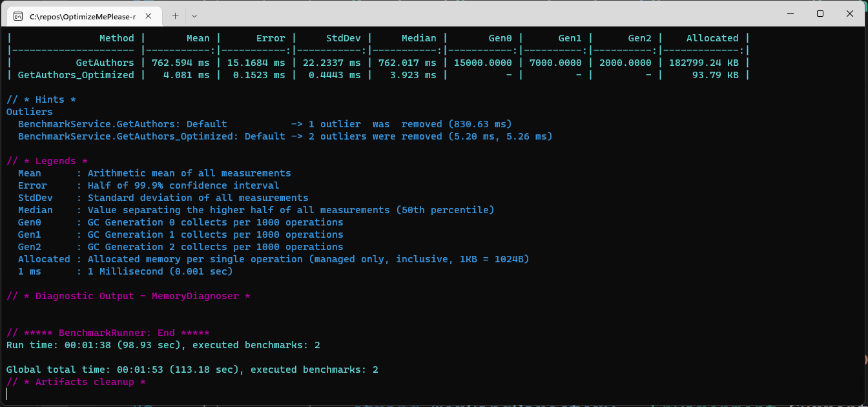This screenshot has height=407, width=868.
Task: Click the Median column header
Action: coord(419,38)
